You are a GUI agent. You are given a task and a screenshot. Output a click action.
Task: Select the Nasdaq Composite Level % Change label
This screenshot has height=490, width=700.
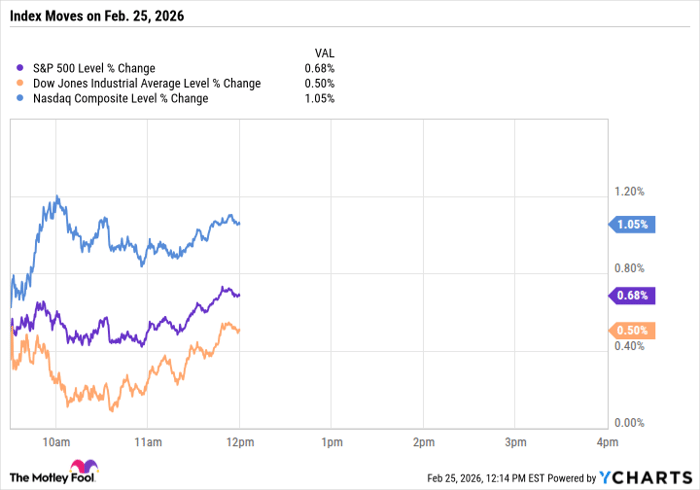coord(119,99)
